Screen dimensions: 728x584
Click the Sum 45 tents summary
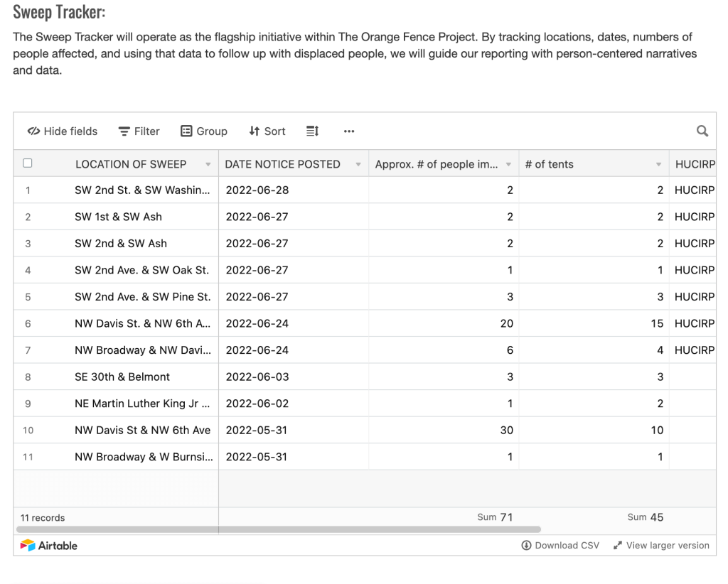point(646,517)
